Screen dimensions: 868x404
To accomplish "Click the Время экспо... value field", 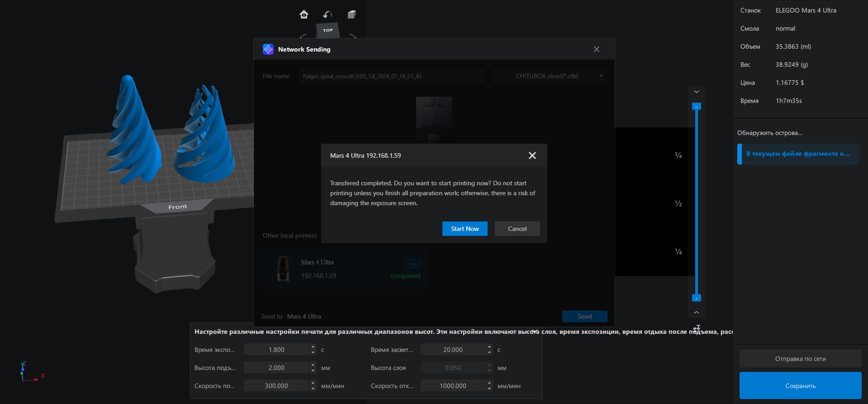I will coord(276,350).
